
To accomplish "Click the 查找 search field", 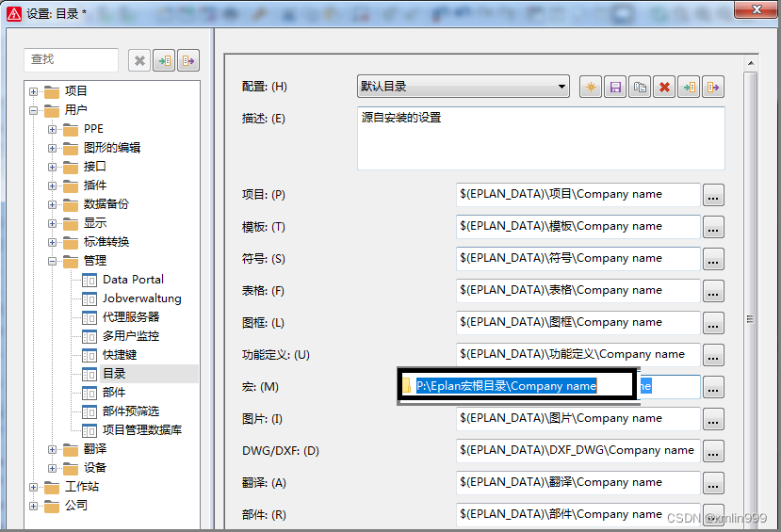I will pyautogui.click(x=72, y=60).
